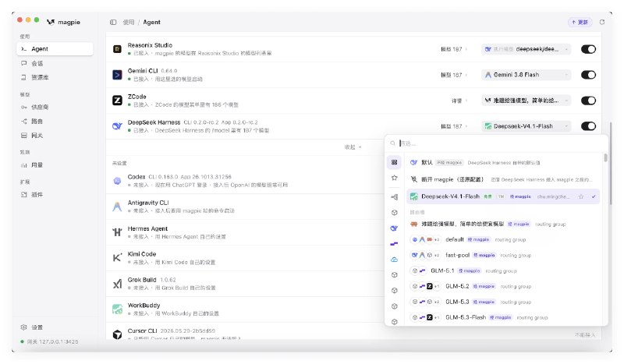
Task: Click the Kimi Code app icon
Action: point(117,258)
